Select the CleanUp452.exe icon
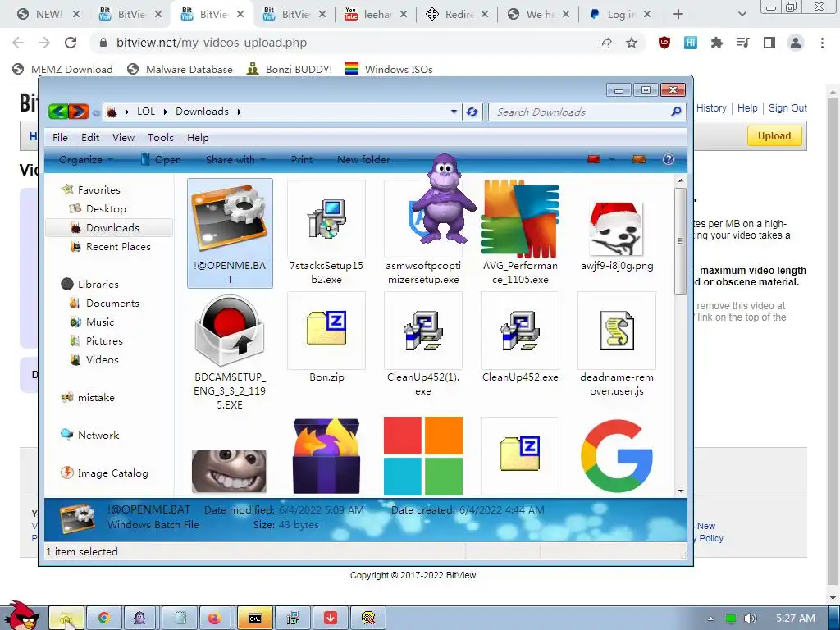840x630 pixels. [519, 331]
